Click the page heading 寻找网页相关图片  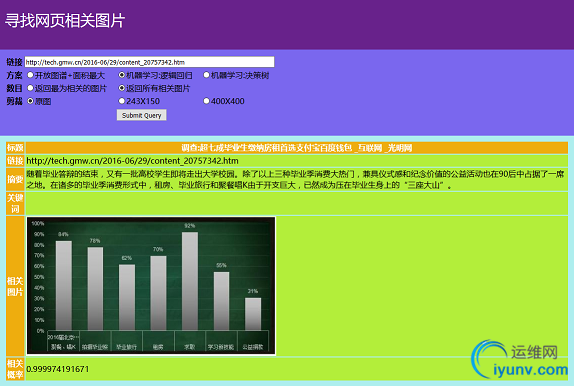click(65, 21)
